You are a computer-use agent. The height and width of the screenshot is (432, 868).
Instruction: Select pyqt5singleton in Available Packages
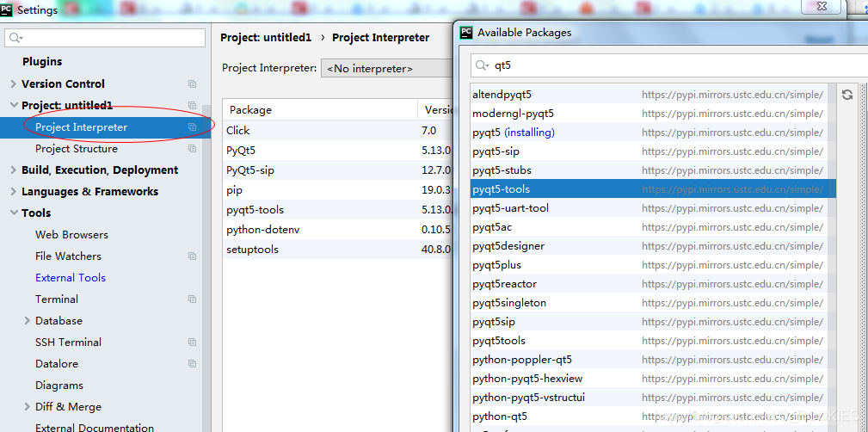649,302
